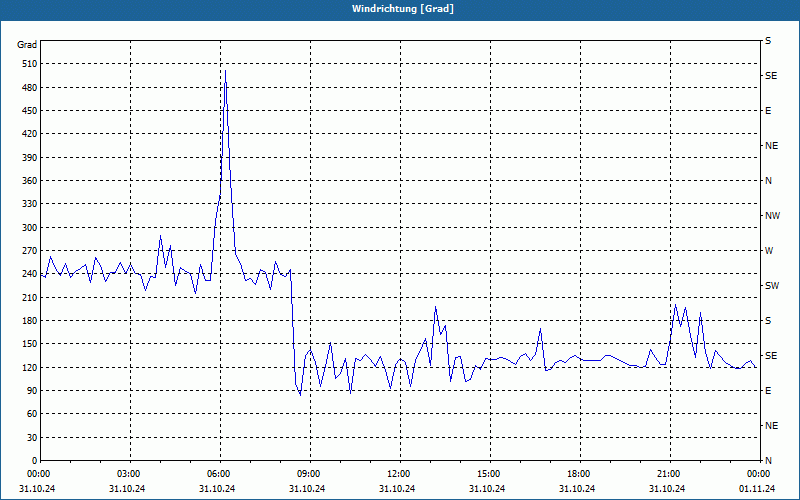Screen dimensions: 800x500
Task: Click the N compass label at 360 level
Action: pos(768,181)
